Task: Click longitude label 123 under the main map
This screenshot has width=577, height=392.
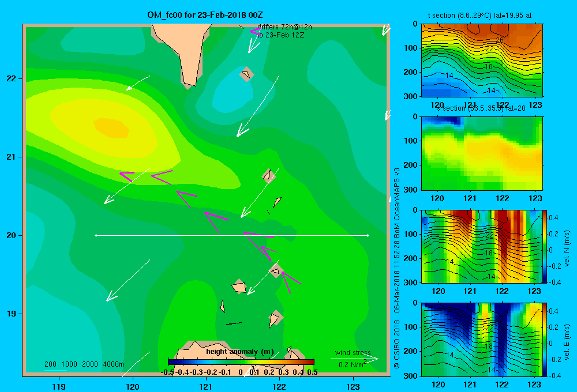Action: [x=353, y=386]
